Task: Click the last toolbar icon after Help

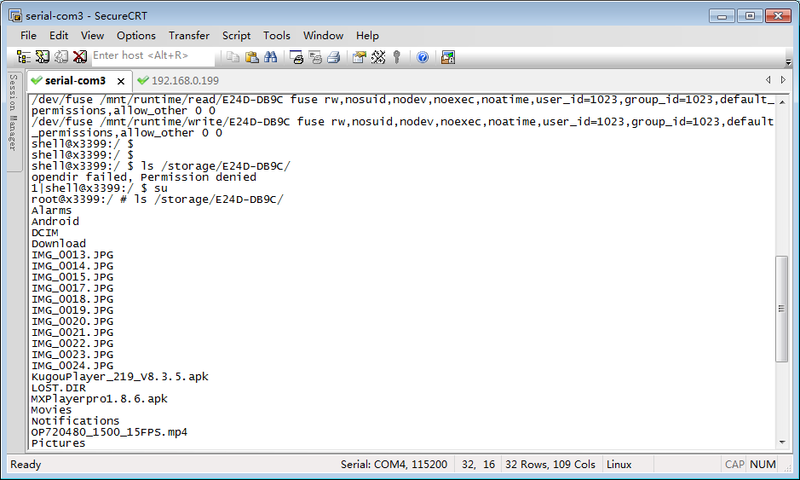Action: click(x=448, y=57)
